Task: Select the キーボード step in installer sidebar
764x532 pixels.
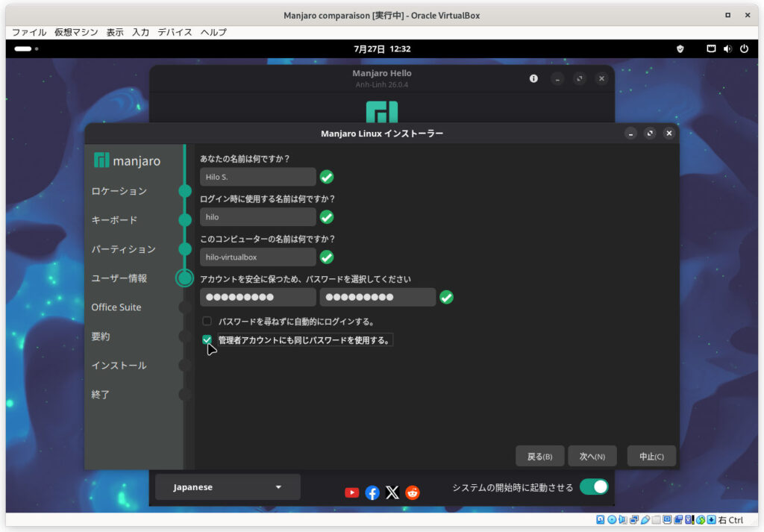Action: coord(114,219)
